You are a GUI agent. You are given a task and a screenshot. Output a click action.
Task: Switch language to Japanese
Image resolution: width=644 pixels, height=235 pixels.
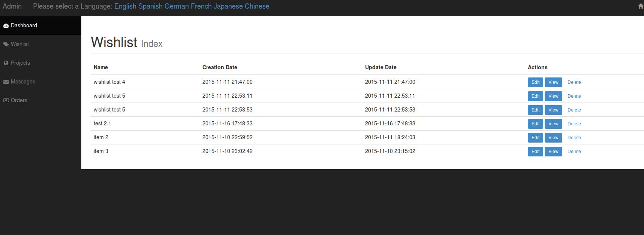click(x=228, y=6)
